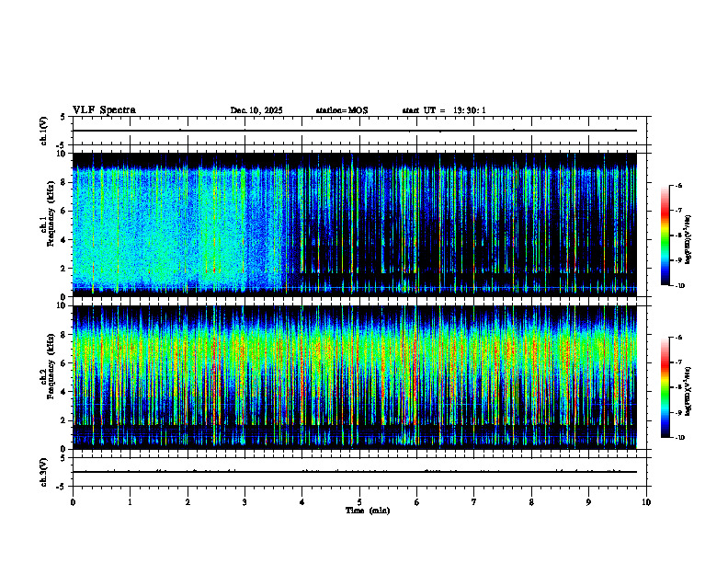This screenshot has height=563, width=728.
Task: Click the "5" tick of the ch.1(V) axis
Action: tap(63, 117)
